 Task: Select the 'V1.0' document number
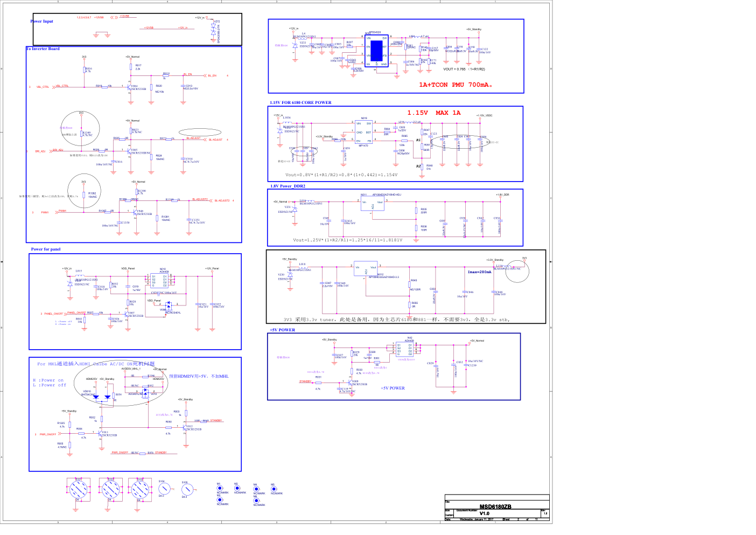pyautogui.click(x=485, y=513)
